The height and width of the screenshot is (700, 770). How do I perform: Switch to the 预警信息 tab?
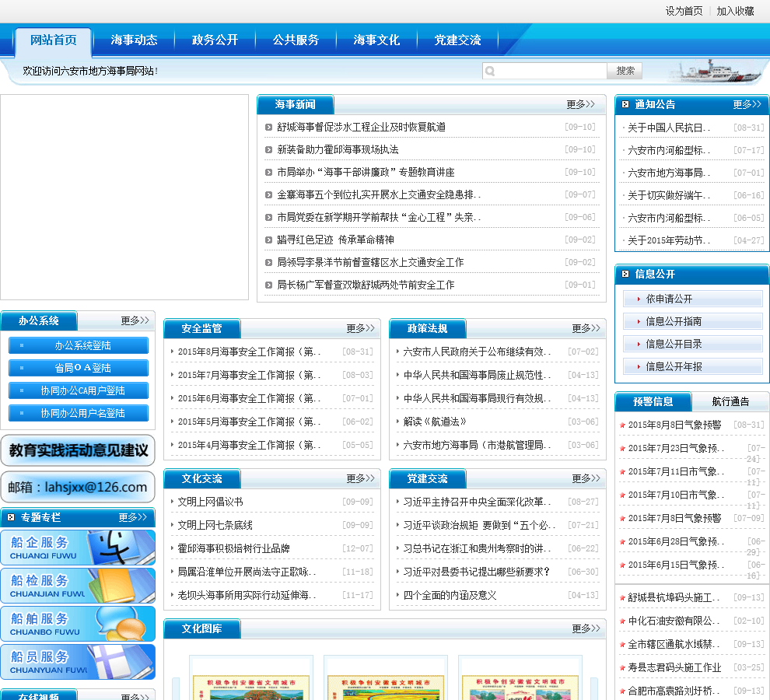pos(653,401)
